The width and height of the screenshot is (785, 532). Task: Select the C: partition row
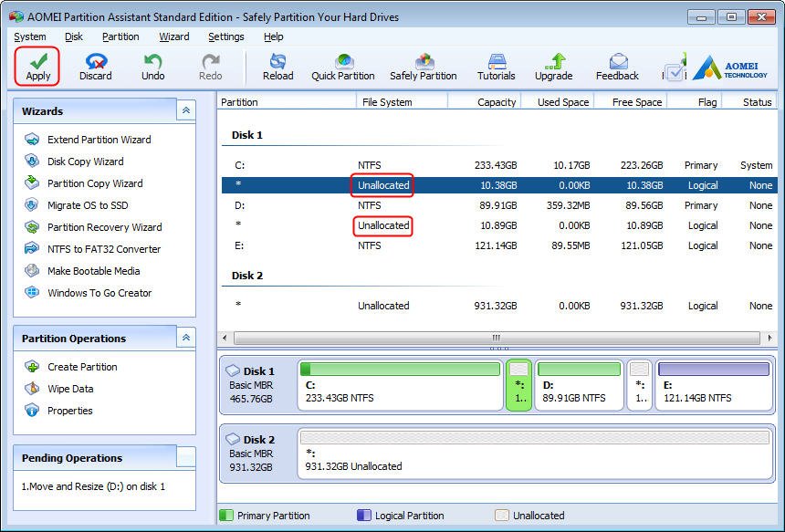coord(499,165)
